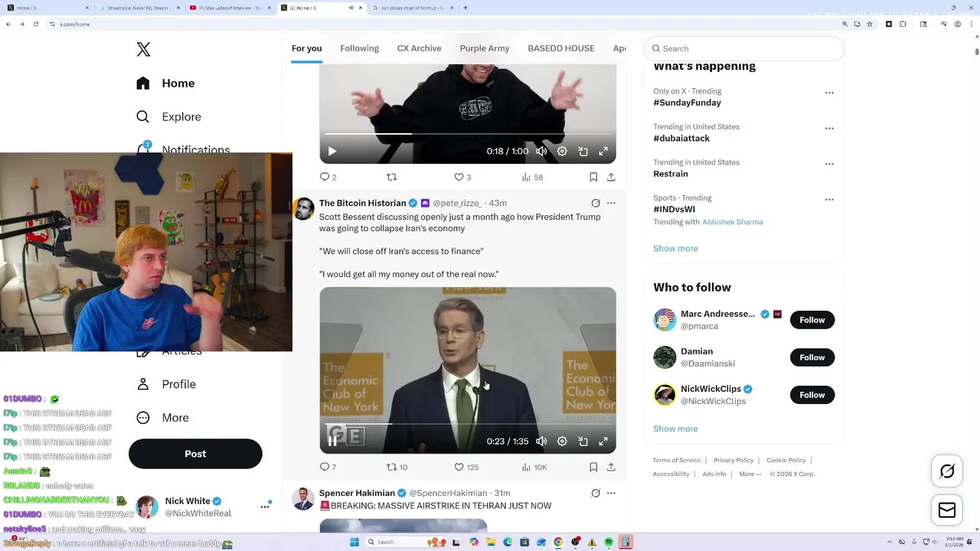The height and width of the screenshot is (551, 980).
Task: Reply to the top video post with 2 replies
Action: [x=328, y=177]
